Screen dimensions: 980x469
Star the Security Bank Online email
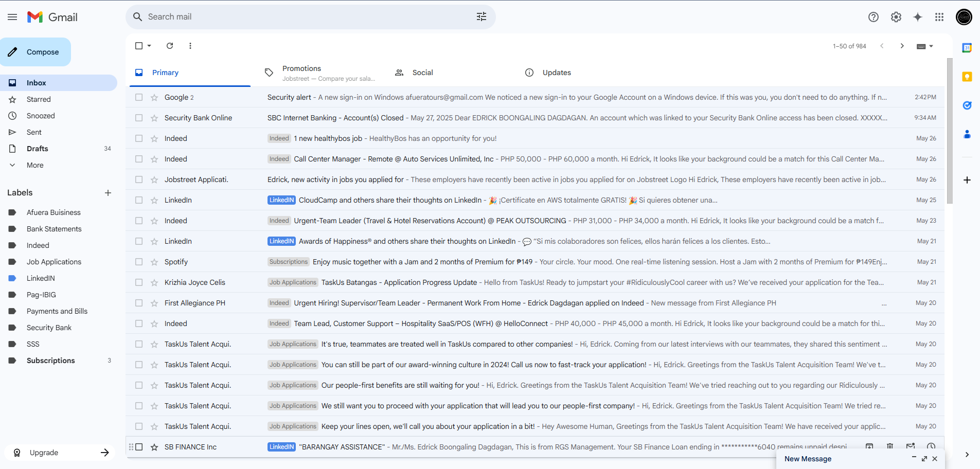click(x=154, y=118)
